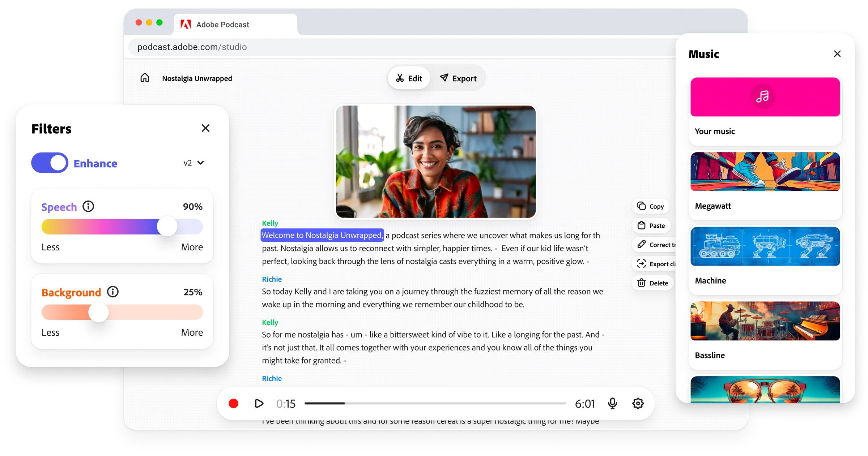
Task: Switch to the Edit tab
Action: click(409, 78)
